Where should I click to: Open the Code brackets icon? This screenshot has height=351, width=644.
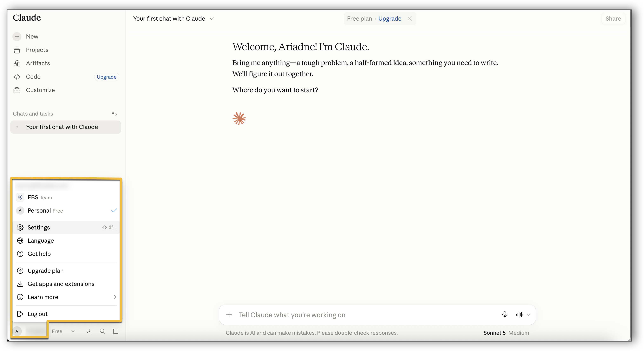tap(17, 77)
